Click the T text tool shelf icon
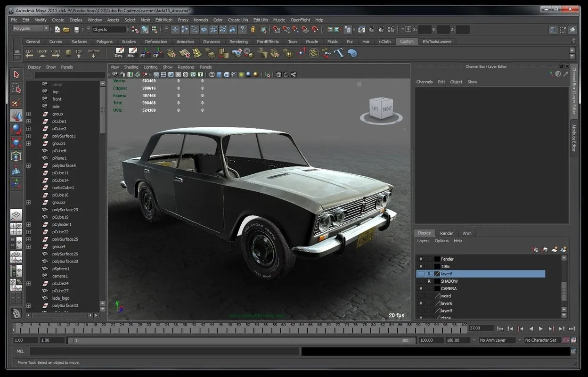Screen dimensions: 588x377 (x=339, y=53)
